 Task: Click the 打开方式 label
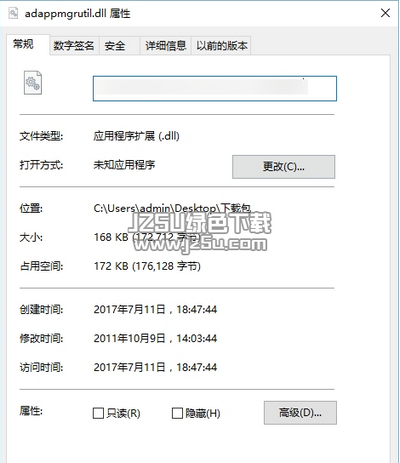coord(41,165)
